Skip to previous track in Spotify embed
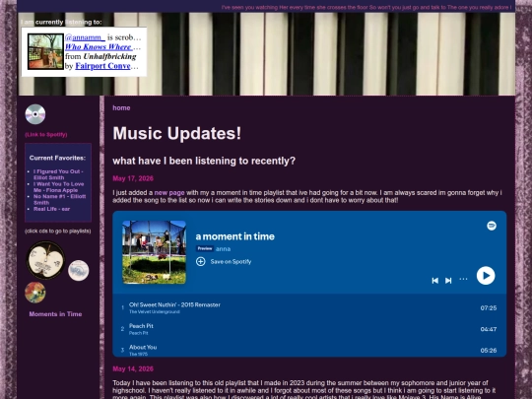 (x=435, y=280)
